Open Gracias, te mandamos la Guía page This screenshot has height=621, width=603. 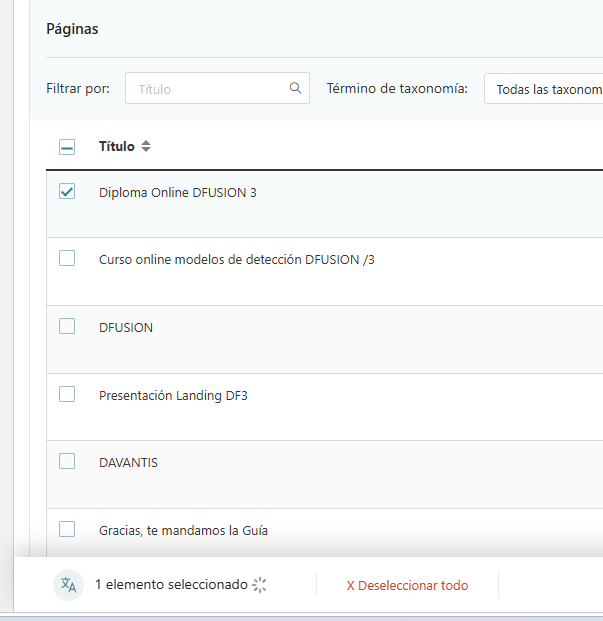click(183, 531)
